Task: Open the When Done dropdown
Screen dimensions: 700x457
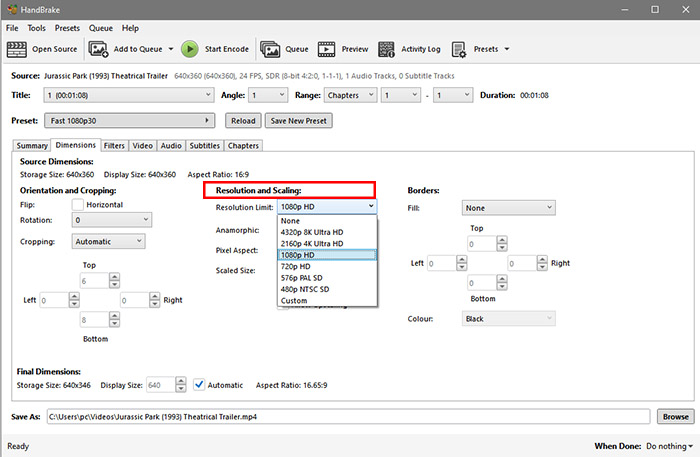Action: point(669,446)
